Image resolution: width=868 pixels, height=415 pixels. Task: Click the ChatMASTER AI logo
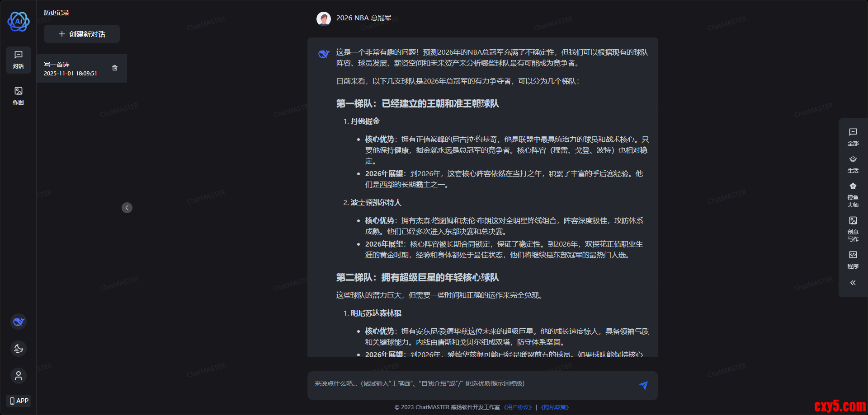tap(18, 22)
